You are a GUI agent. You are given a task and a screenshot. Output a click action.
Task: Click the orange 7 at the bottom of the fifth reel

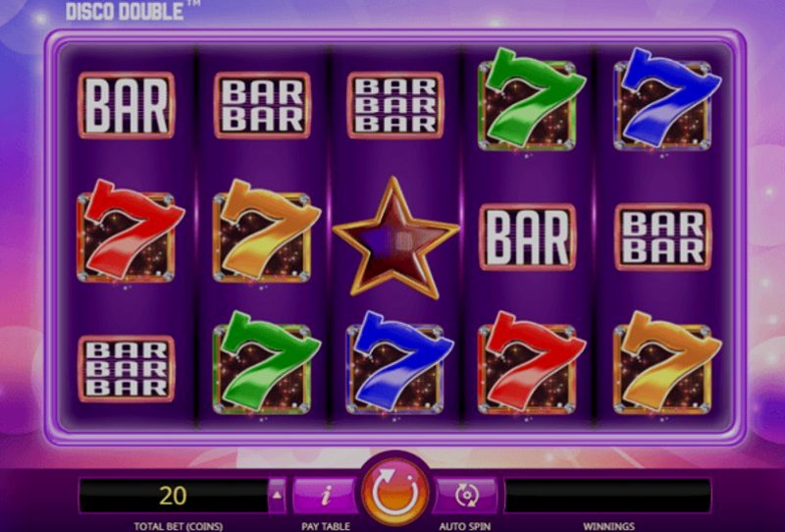(x=666, y=362)
